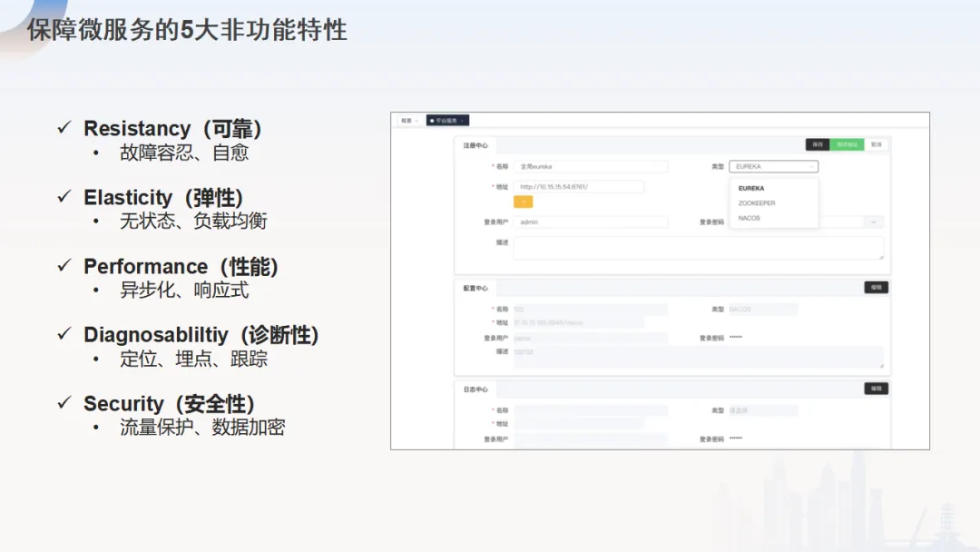Click the 取消 button in 注册中心
The height and width of the screenshot is (552, 980).
pos(877,144)
